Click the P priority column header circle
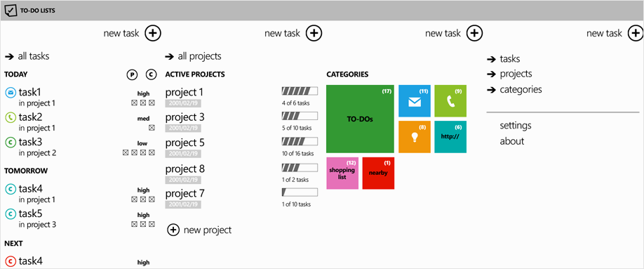Image resolution: width=644 pixels, height=269 pixels. [132, 74]
